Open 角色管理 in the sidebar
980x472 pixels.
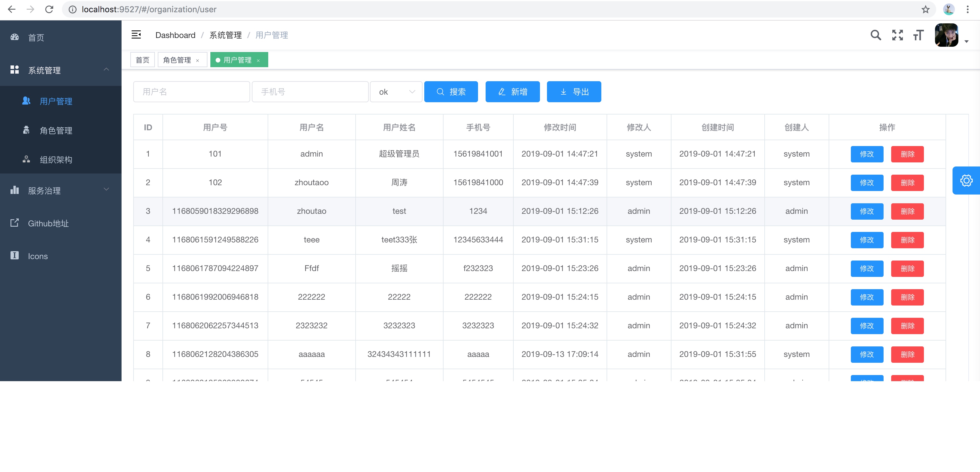coord(56,131)
